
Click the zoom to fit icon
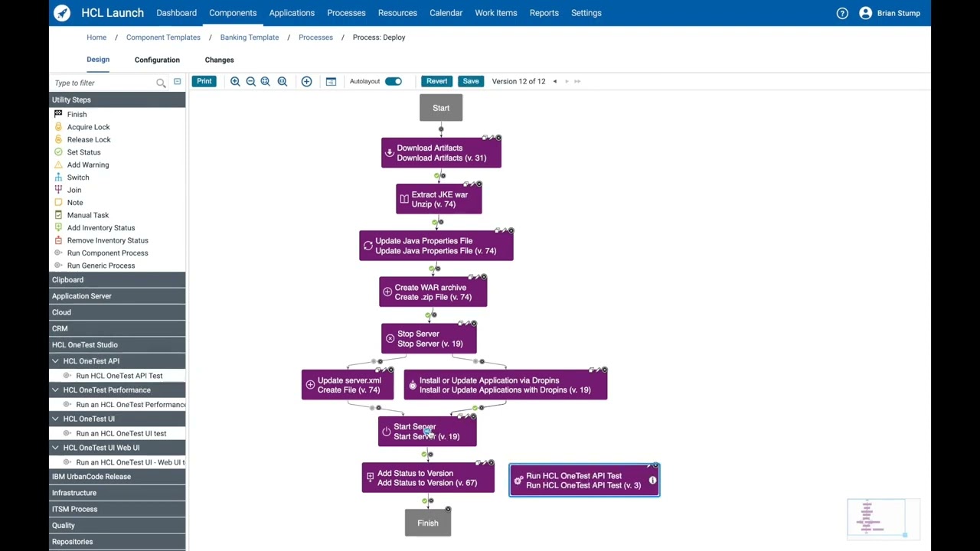point(266,81)
